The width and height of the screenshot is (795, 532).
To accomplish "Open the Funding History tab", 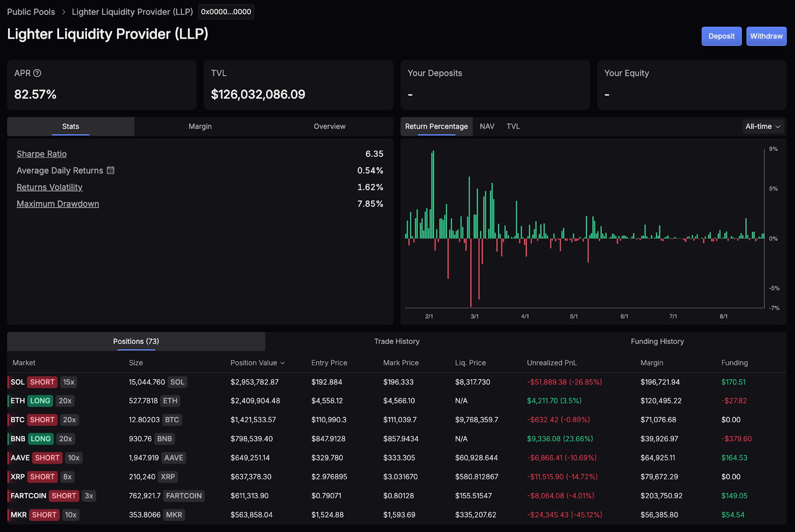I will [x=657, y=342].
